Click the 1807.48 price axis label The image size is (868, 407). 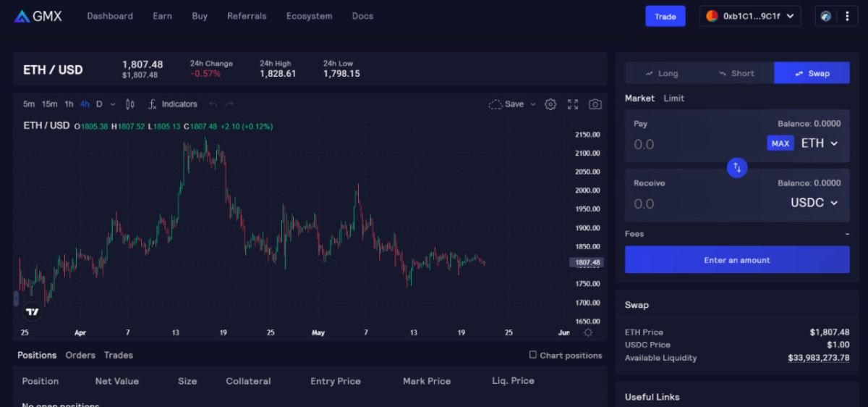click(587, 263)
